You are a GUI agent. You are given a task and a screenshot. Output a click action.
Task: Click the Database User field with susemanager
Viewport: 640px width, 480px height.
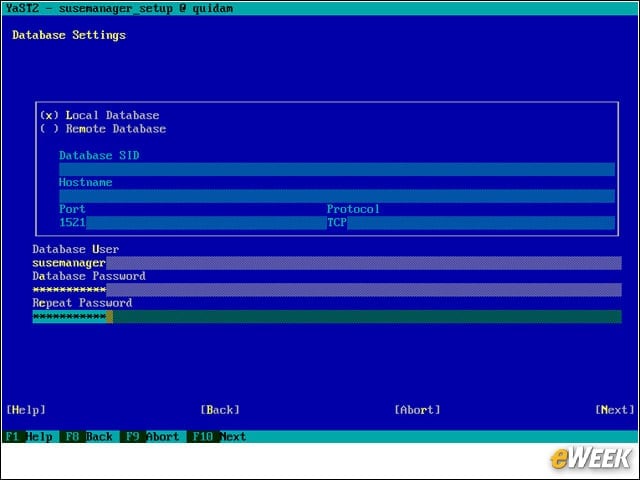coord(327,263)
